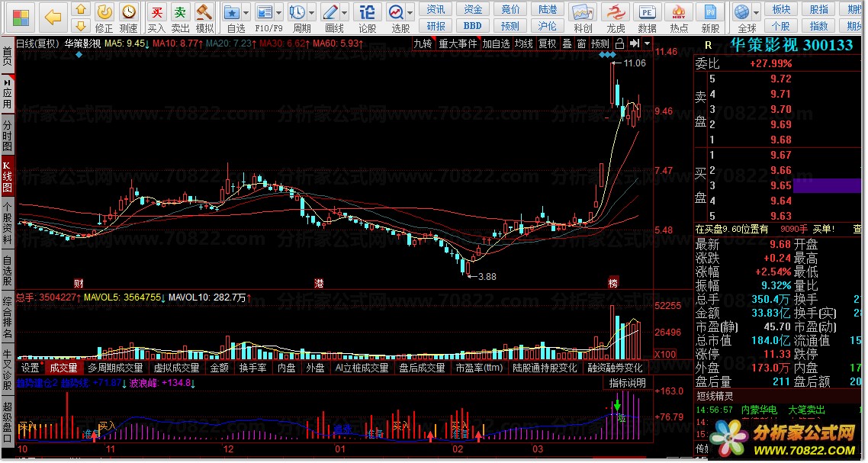This screenshot has width=868, height=463.
Task: Click the R marker beside stock name
Action: tap(709, 46)
